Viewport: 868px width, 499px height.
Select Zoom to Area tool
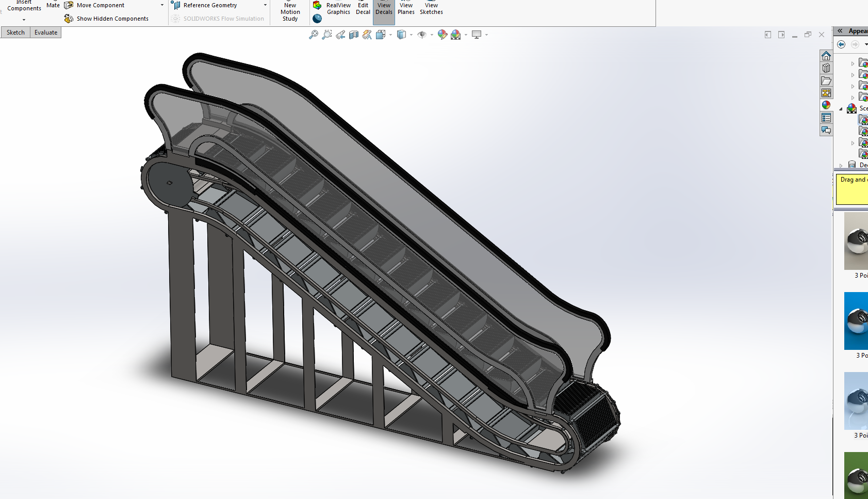(x=327, y=35)
